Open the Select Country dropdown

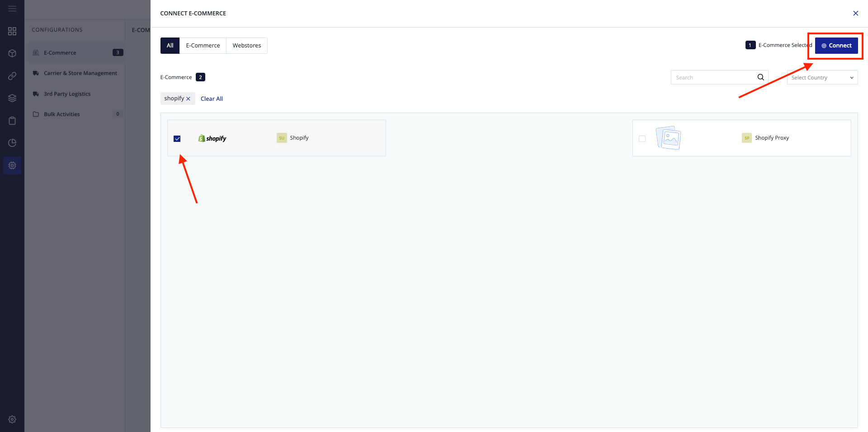[822, 77]
